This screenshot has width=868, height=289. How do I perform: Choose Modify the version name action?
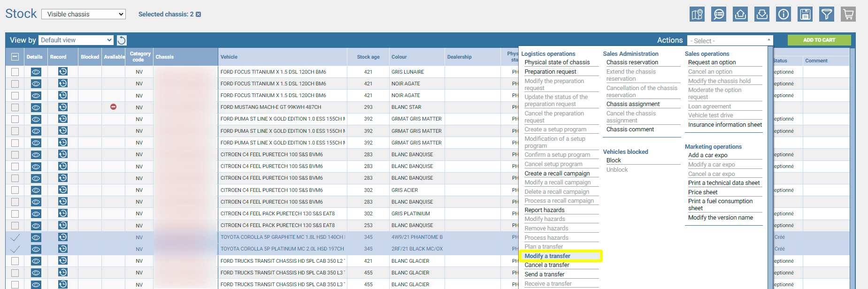pos(721,218)
